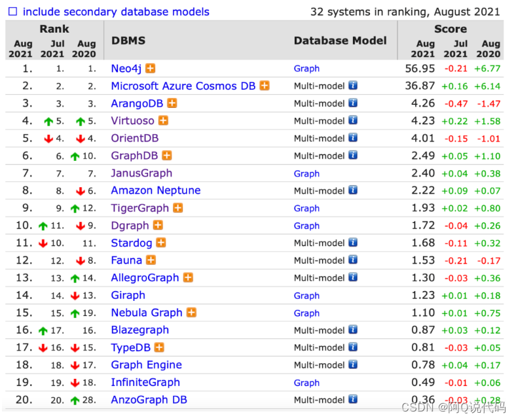Open the Graph model link in the Giraph row

coord(306,296)
